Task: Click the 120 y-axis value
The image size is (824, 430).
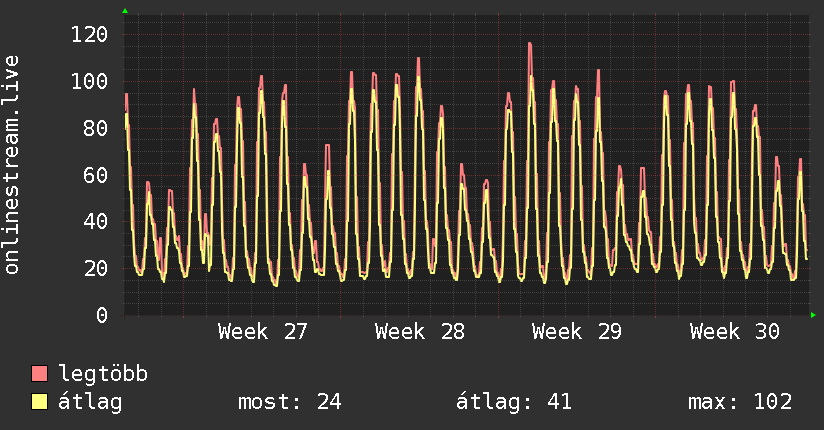Action: 90,35
